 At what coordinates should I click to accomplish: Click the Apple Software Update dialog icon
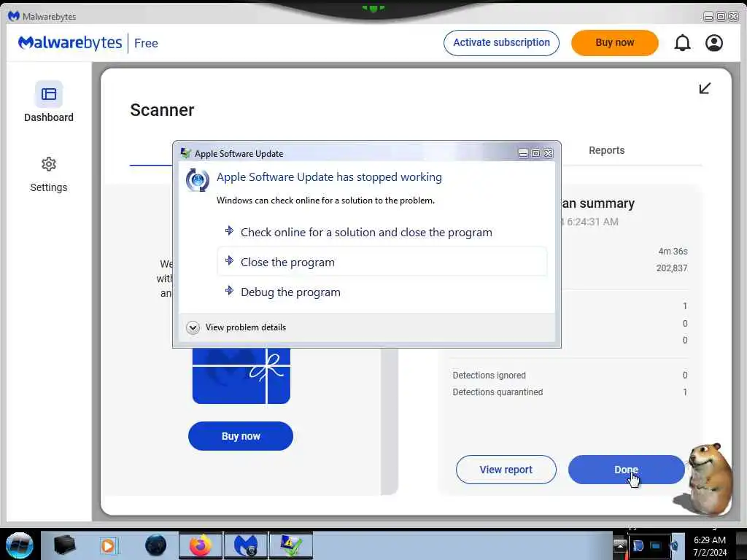tap(197, 180)
